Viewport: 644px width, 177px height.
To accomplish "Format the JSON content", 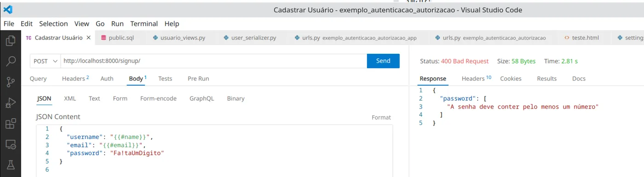I will coord(381,117).
